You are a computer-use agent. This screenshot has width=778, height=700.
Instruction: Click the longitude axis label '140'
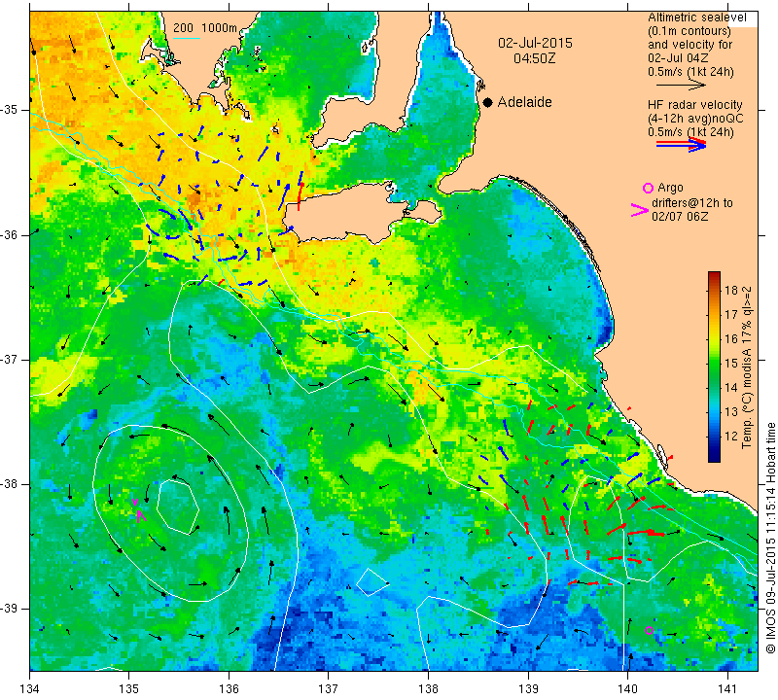point(627,689)
